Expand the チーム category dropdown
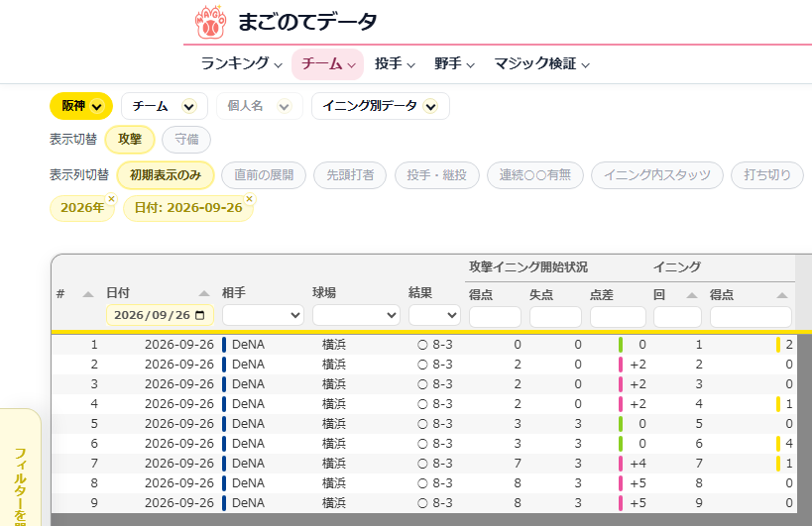 click(x=165, y=106)
